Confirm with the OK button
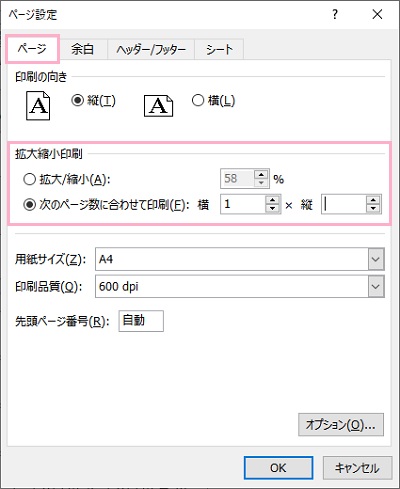 [278, 468]
